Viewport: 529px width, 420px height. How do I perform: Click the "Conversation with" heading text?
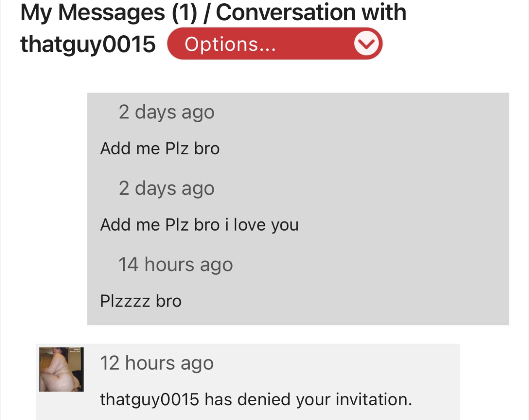pyautogui.click(x=311, y=12)
